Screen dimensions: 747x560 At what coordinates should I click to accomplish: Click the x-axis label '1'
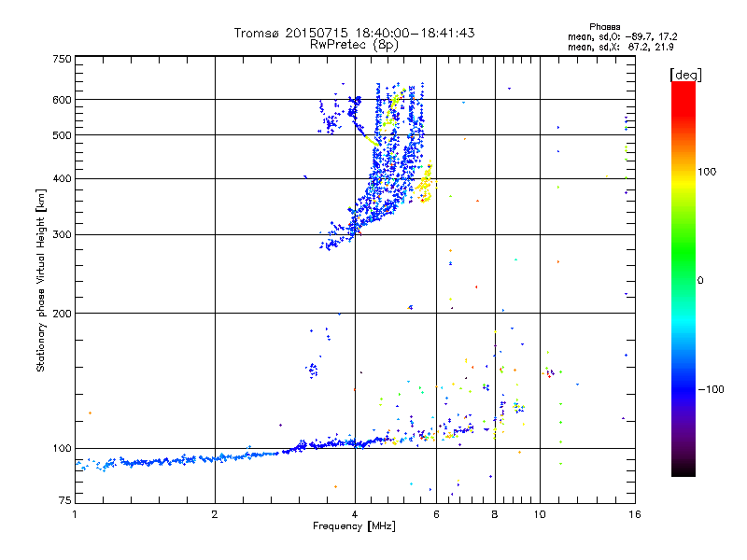(75, 514)
